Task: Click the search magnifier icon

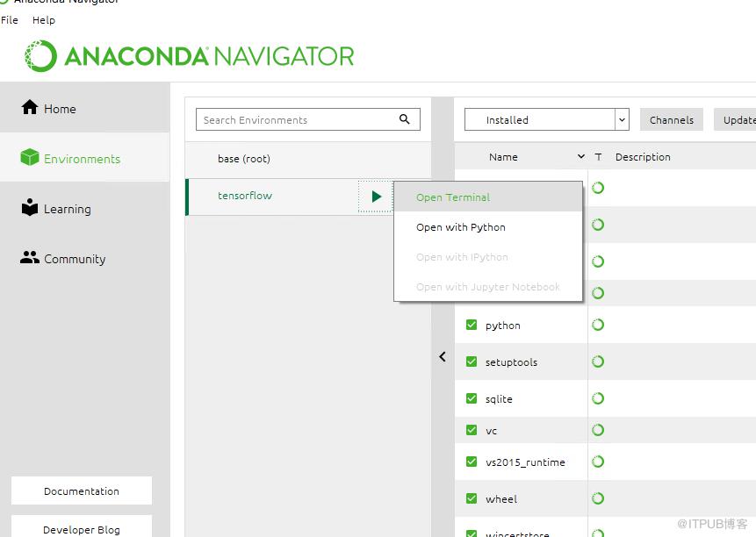Action: [x=405, y=119]
